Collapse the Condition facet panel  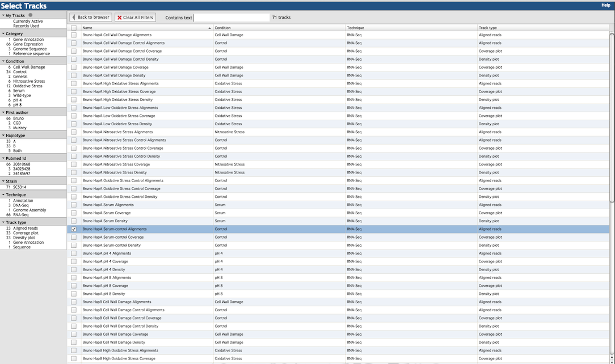click(x=3, y=61)
